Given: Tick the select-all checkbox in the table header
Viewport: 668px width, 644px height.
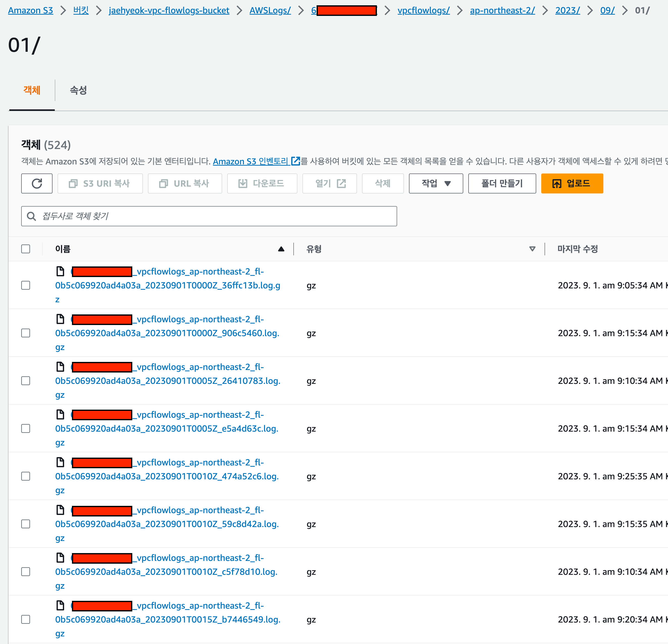Looking at the screenshot, I should pyautogui.click(x=25, y=249).
